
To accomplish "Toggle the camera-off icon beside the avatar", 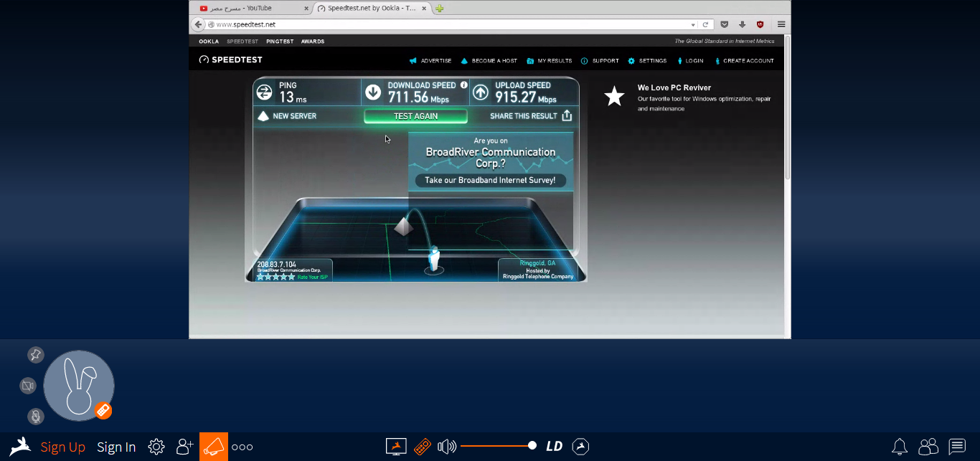I will click(28, 386).
